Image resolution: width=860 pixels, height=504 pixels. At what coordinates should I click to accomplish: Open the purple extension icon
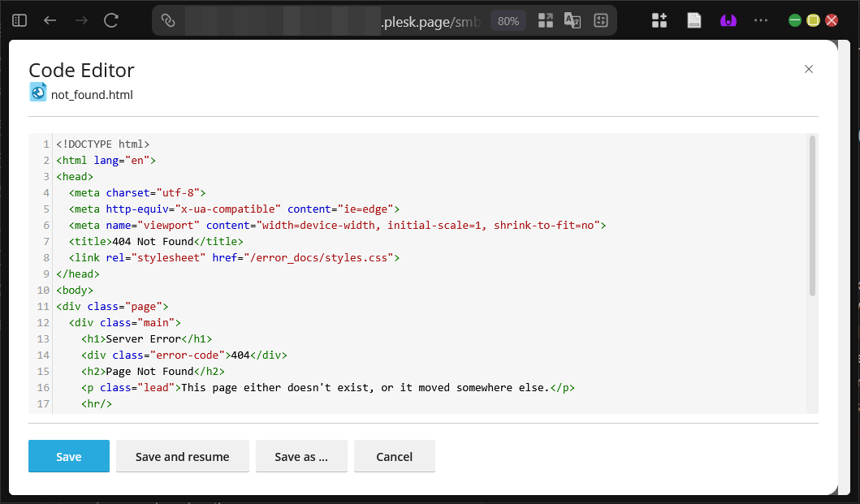click(728, 21)
